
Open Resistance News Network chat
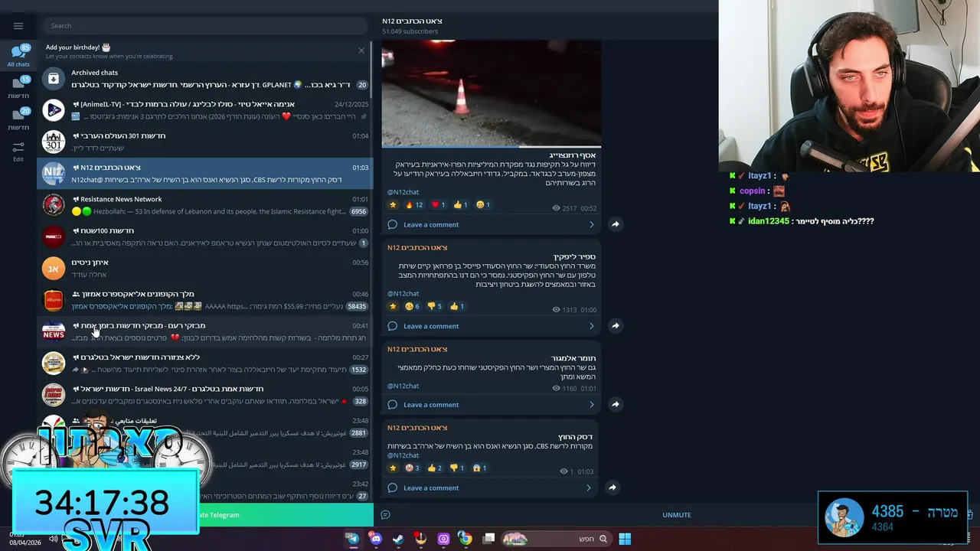[205, 205]
